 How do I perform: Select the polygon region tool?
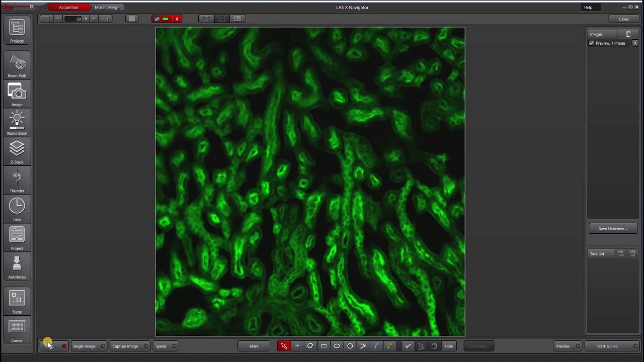[310, 346]
